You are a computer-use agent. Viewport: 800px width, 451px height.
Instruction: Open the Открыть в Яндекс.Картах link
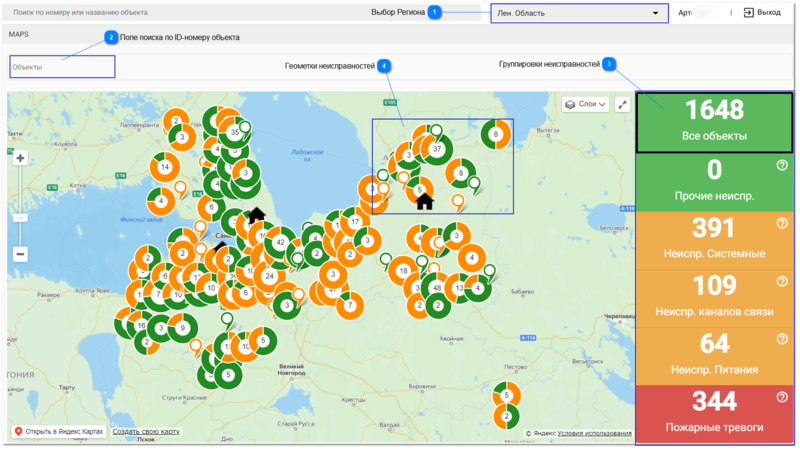click(x=59, y=432)
